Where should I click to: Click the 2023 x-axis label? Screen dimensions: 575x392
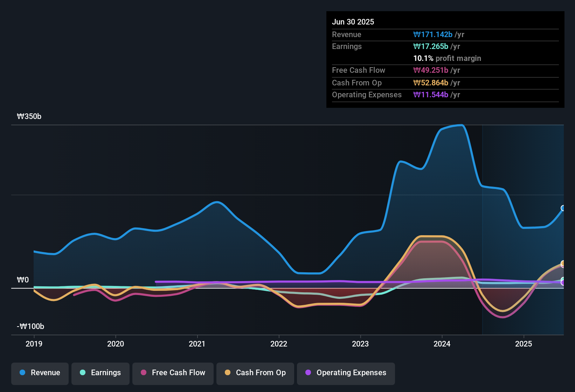360,344
